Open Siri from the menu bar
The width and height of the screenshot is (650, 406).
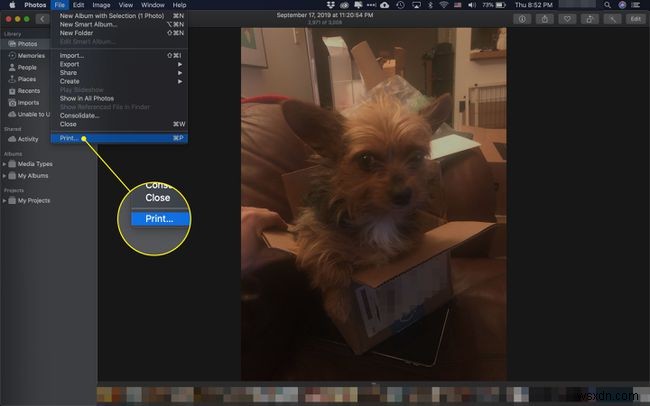tap(622, 5)
